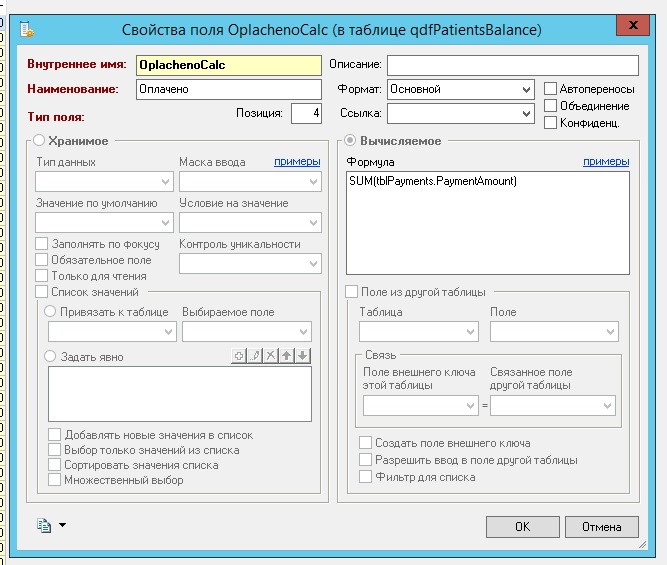Image resolution: width=667 pixels, height=565 pixels.
Task: Click the delete X icon for list values
Action: coord(271,356)
